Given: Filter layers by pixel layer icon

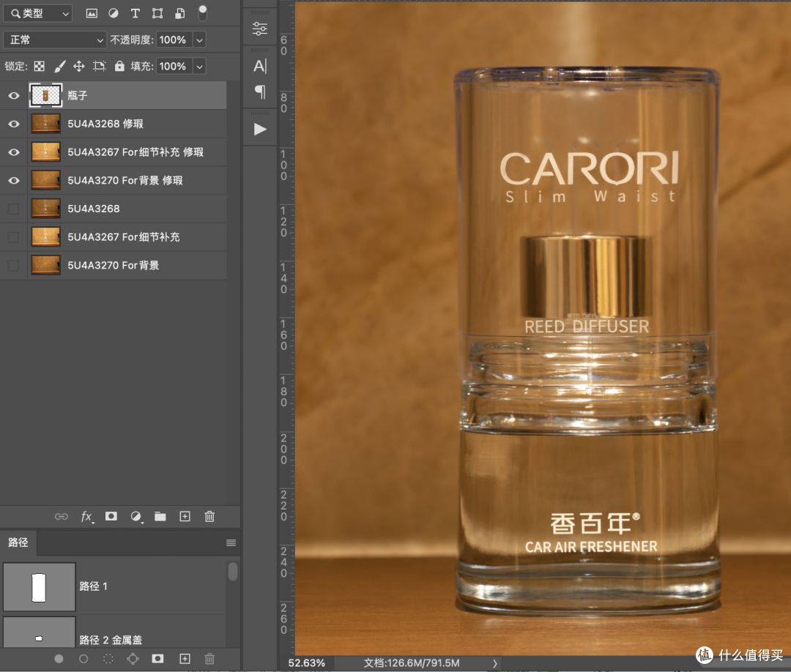Looking at the screenshot, I should click(x=92, y=14).
